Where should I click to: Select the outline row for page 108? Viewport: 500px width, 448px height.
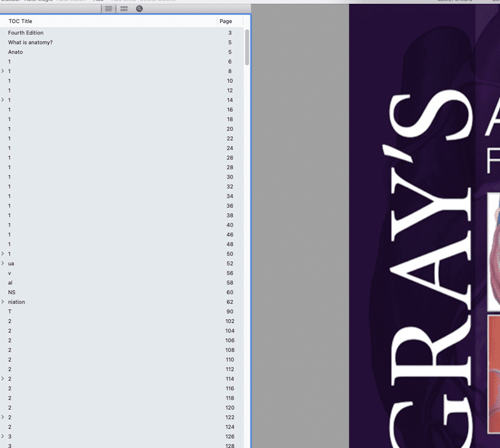(122, 350)
